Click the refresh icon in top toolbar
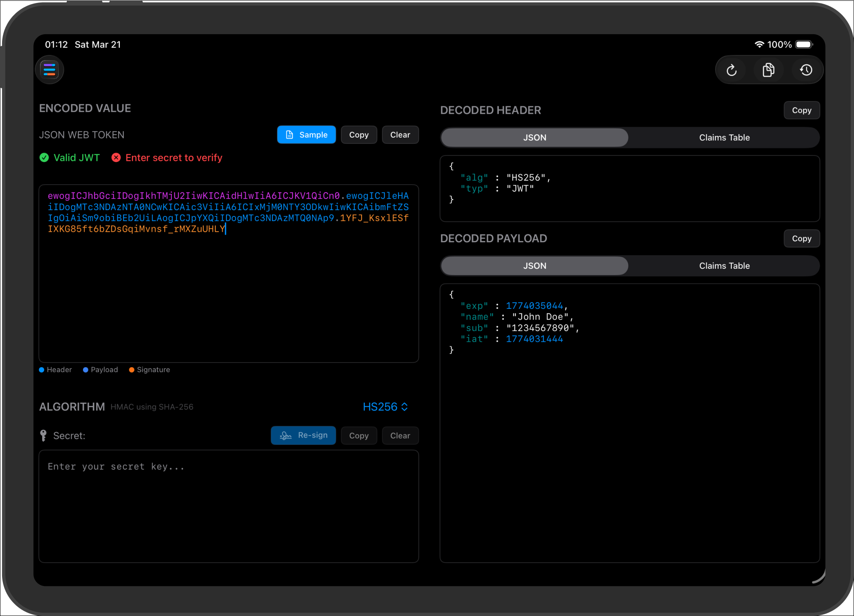Screen dimensions: 854x616 (x=731, y=70)
